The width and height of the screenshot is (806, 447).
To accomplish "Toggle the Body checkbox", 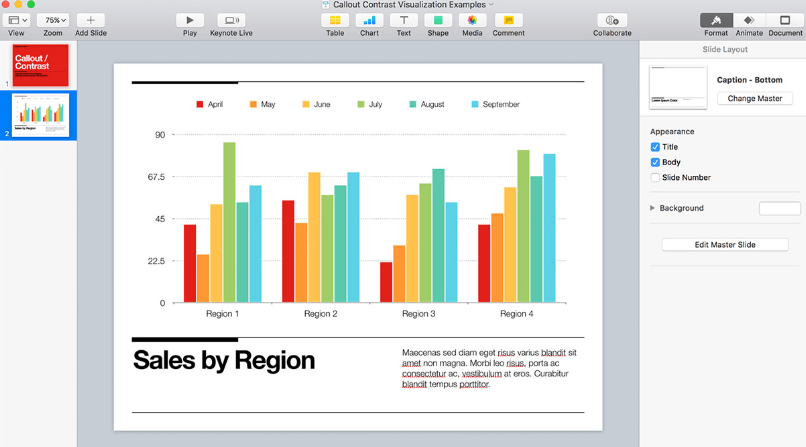I will [655, 162].
